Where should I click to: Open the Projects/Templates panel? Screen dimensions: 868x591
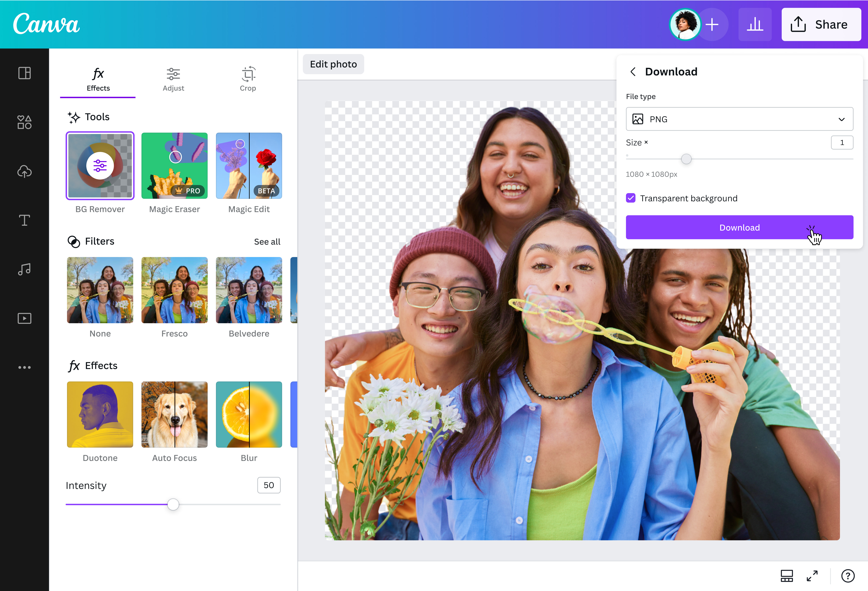(x=24, y=73)
